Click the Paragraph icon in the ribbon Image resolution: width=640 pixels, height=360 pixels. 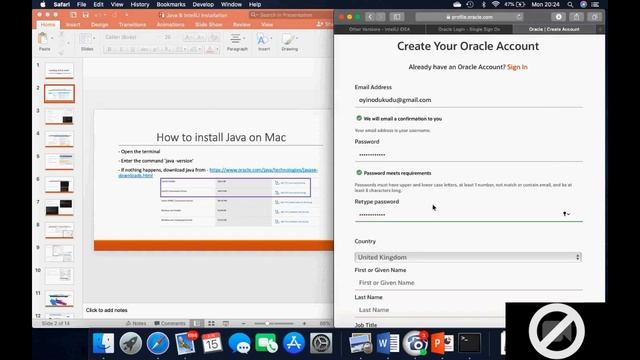236,39
